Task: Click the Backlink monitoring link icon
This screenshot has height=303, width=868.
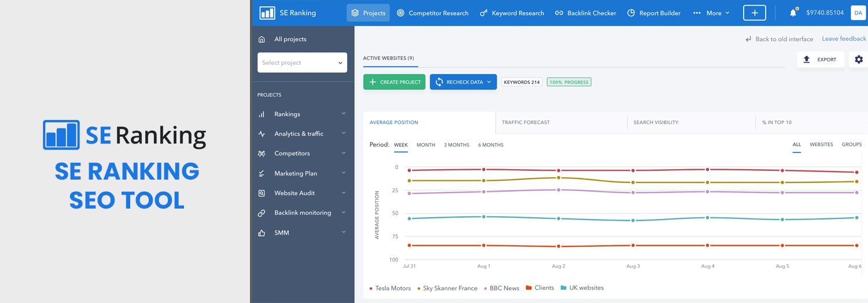Action: pos(262,213)
